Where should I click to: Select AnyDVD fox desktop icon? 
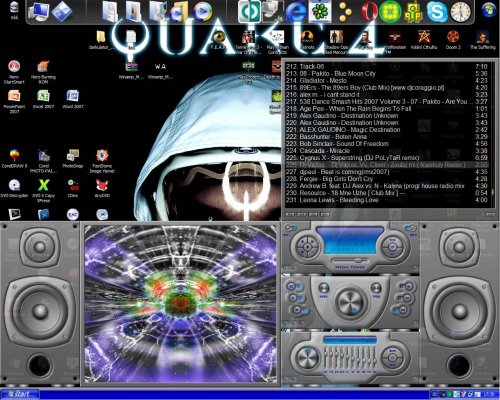(x=102, y=188)
